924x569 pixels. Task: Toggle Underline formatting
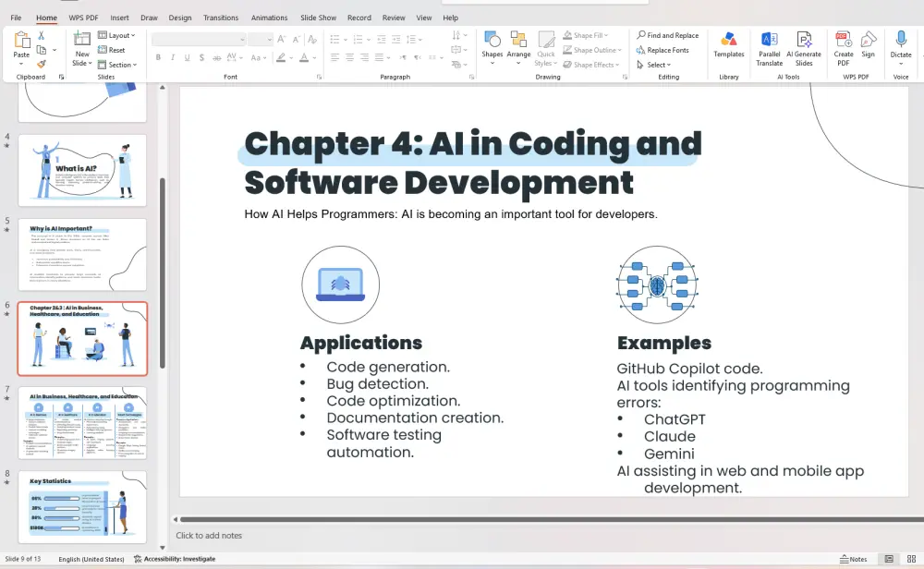187,57
